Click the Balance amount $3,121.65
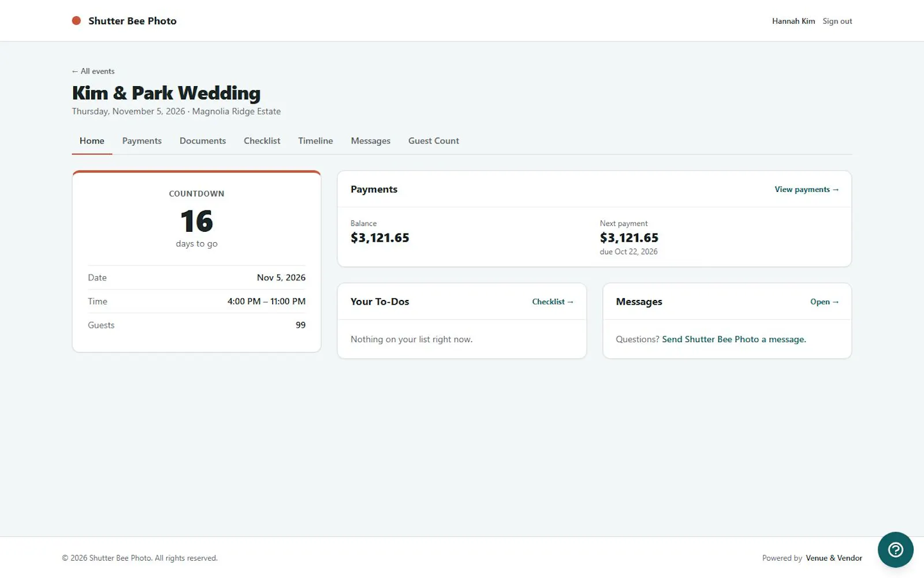Viewport: 924px width, 578px height. pyautogui.click(x=380, y=238)
